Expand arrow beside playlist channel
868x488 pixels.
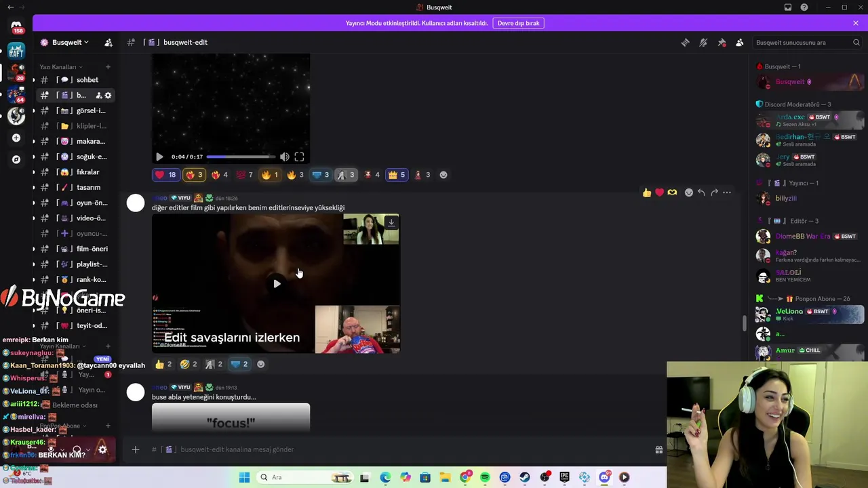point(34,264)
